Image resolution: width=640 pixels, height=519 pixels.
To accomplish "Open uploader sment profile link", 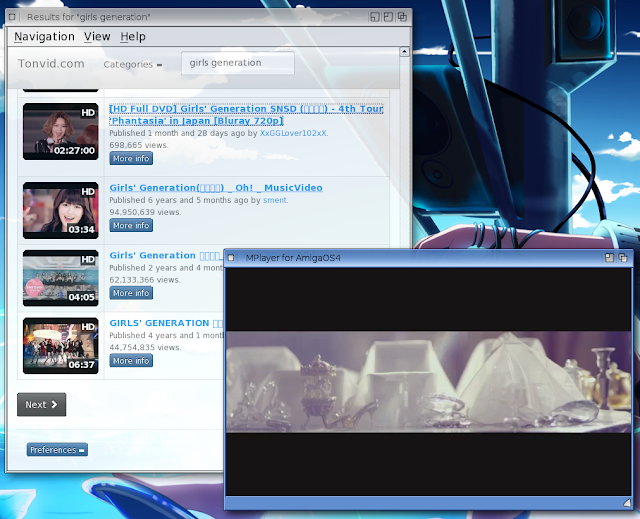I will (x=275, y=200).
